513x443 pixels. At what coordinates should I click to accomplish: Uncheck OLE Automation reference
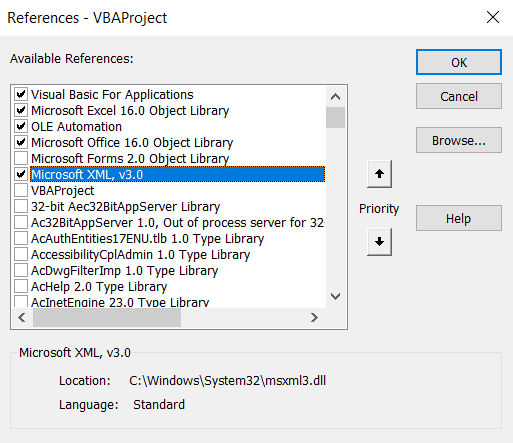[x=21, y=126]
